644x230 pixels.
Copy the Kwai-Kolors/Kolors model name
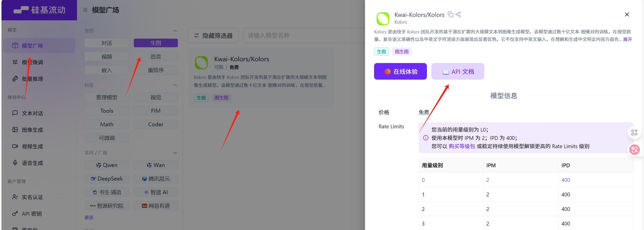pos(451,15)
